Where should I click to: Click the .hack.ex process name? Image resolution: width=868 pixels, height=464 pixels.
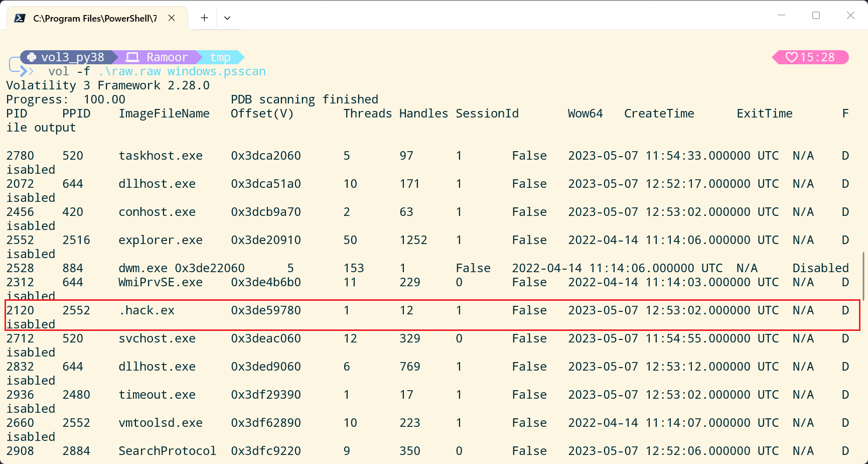pyautogui.click(x=147, y=310)
